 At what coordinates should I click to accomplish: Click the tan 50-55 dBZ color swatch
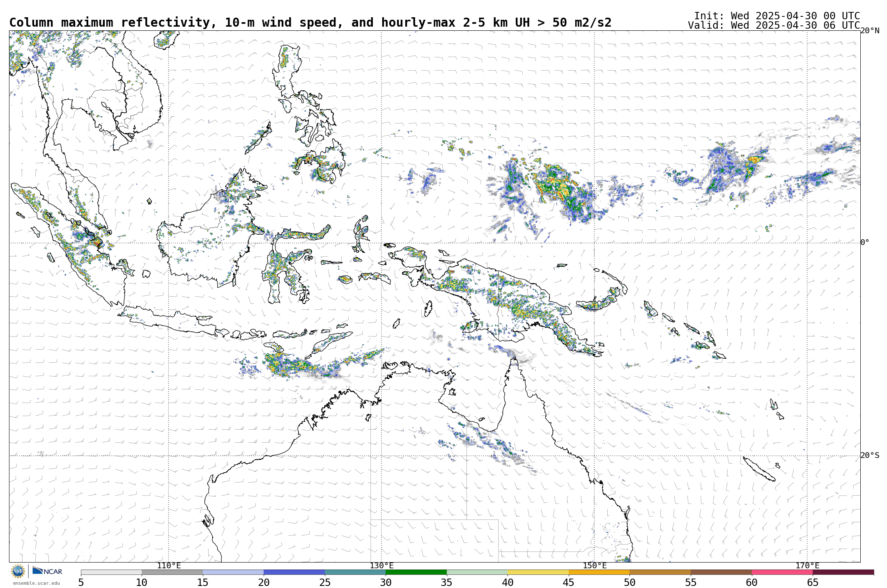coord(660,572)
